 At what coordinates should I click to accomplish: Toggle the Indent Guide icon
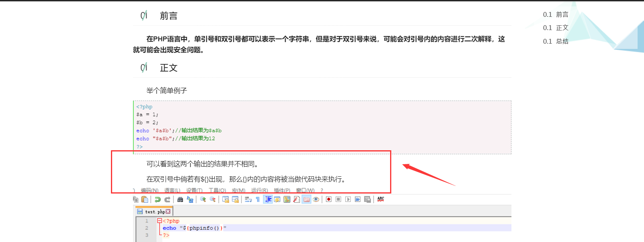(x=268, y=200)
